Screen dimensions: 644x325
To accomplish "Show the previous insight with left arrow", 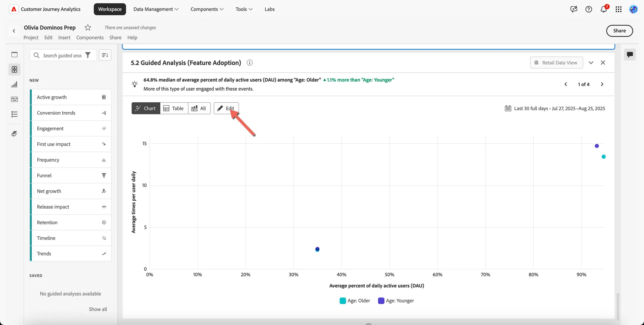I will (x=566, y=84).
